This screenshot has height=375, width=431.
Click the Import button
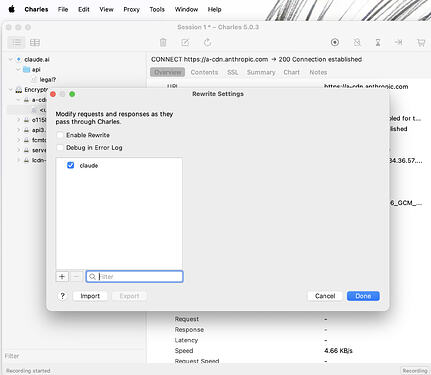(90, 296)
